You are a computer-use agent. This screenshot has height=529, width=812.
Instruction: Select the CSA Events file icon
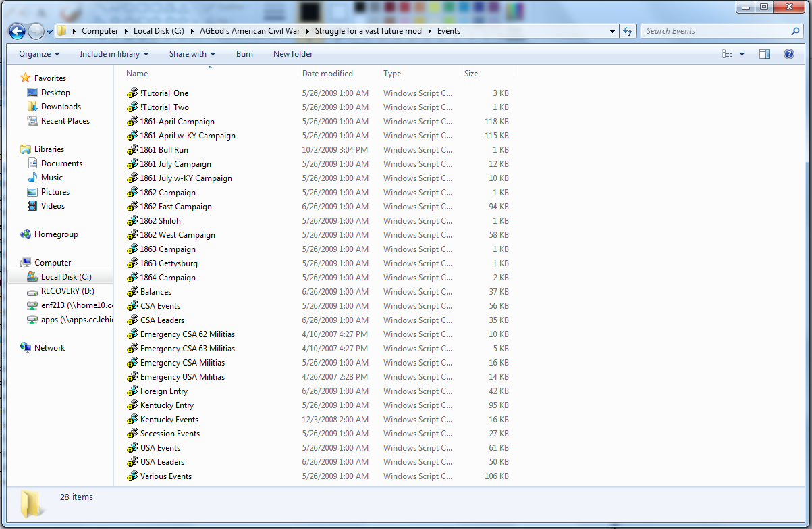132,306
